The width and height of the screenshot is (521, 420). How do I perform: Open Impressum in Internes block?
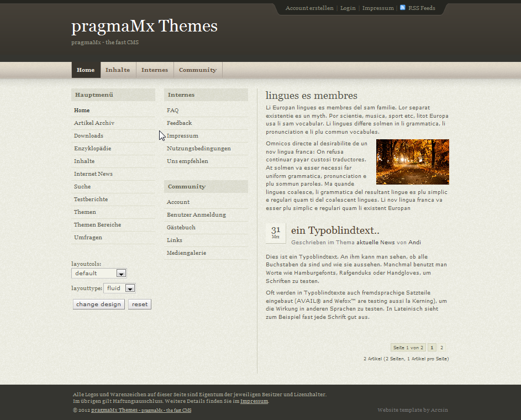pos(182,135)
